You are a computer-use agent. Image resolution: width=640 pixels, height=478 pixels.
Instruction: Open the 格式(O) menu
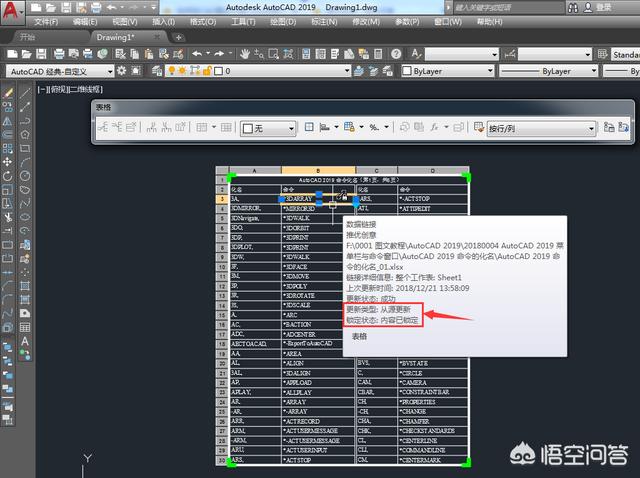click(x=203, y=22)
